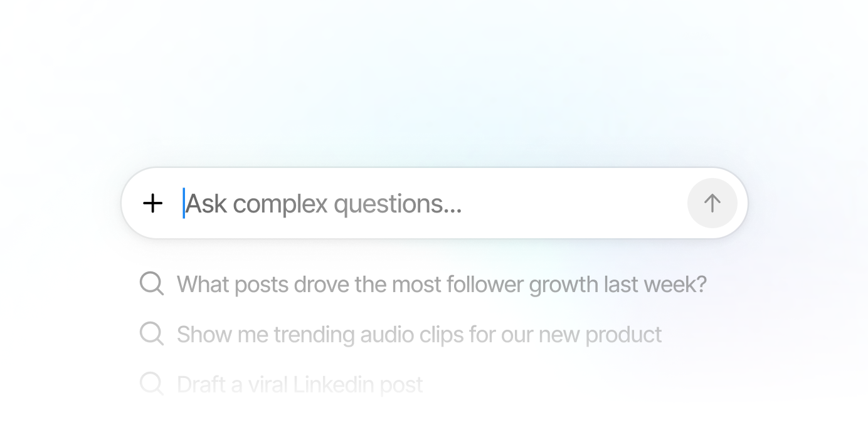
Task: Click the search icon of the second suggestion
Action: (x=151, y=333)
